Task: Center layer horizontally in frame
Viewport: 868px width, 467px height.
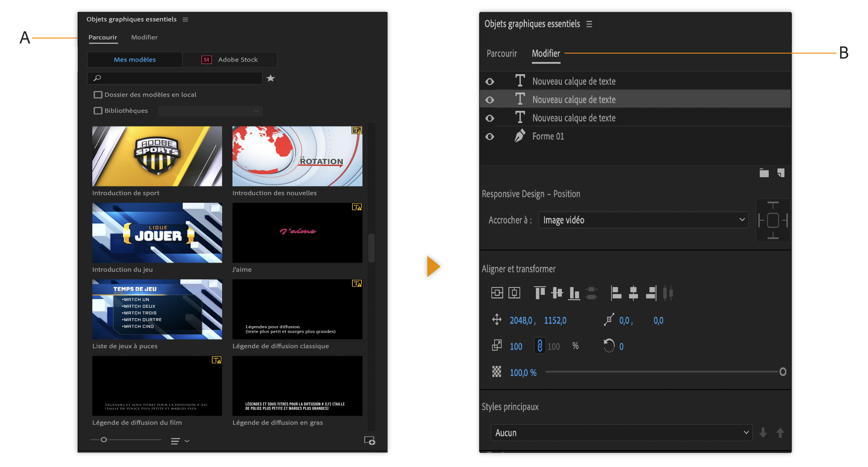Action: 514,292
